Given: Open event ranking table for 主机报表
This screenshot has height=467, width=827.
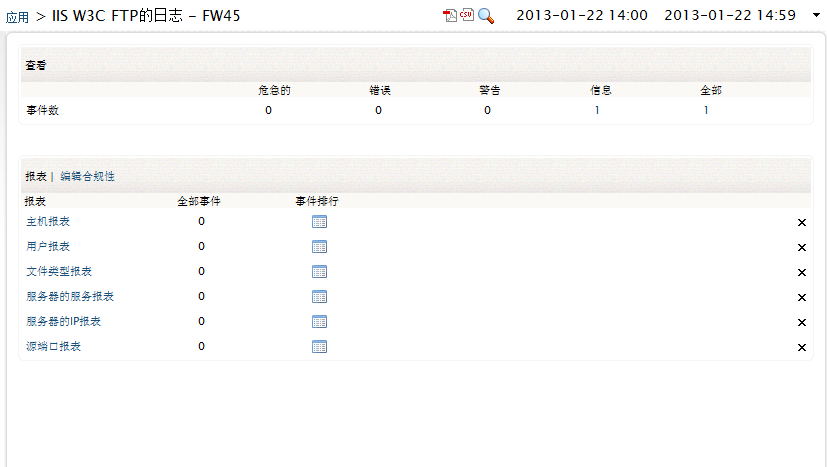Looking at the screenshot, I should [x=320, y=222].
